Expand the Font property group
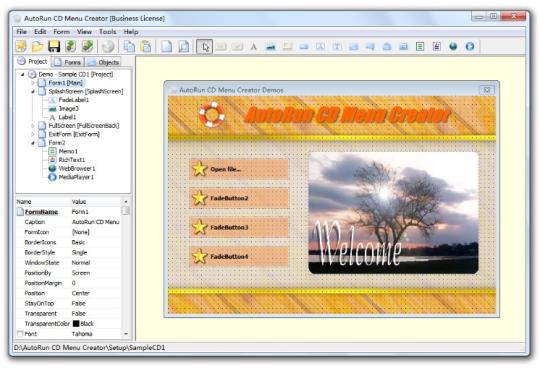 point(20,334)
